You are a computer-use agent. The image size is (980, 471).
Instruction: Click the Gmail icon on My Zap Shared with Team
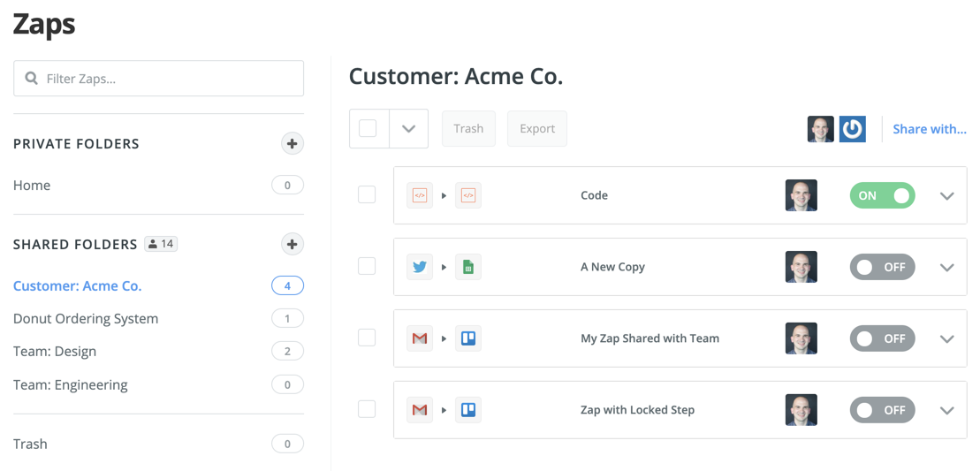420,338
